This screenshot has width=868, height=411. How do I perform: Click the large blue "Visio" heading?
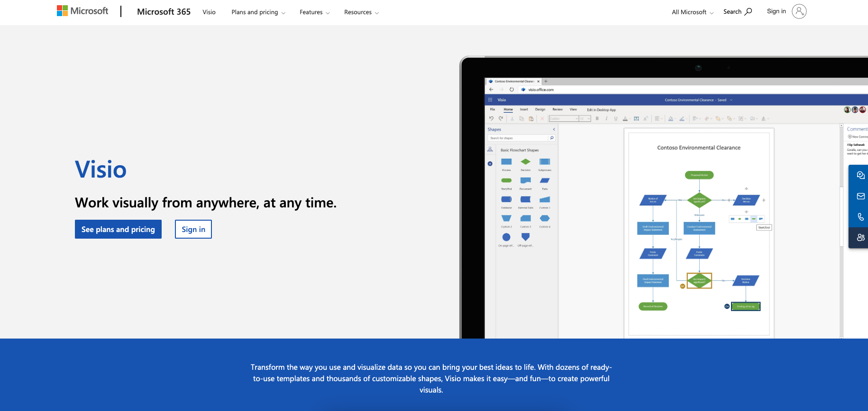pyautogui.click(x=101, y=170)
